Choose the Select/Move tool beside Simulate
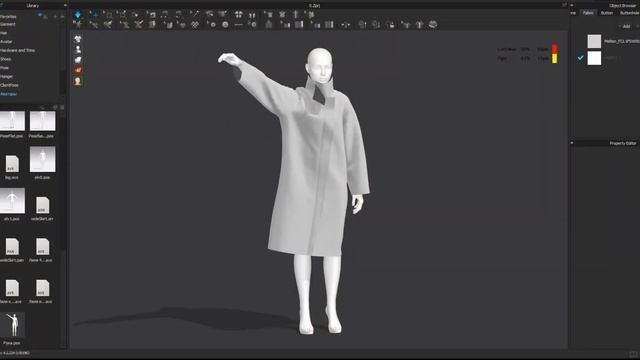 [94, 15]
